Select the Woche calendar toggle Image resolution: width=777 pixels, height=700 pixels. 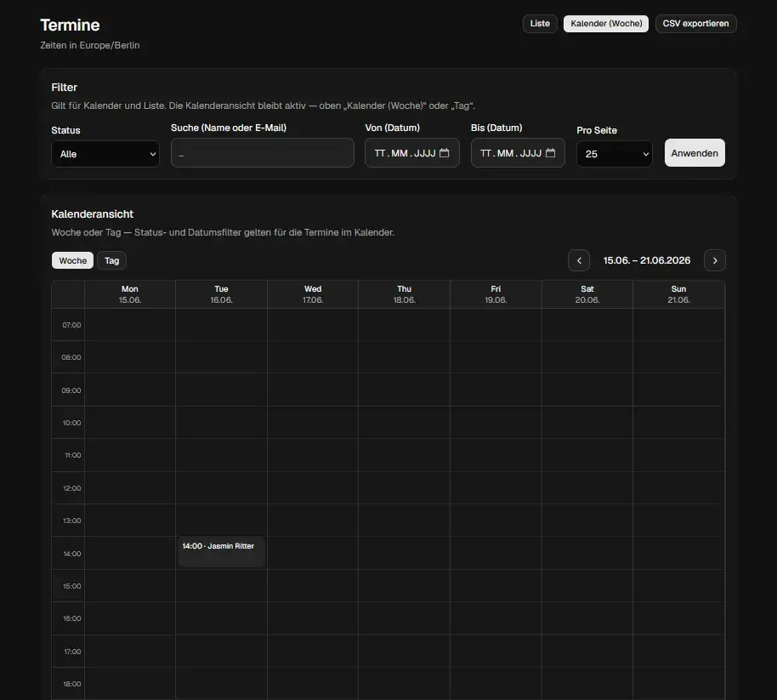(72, 260)
